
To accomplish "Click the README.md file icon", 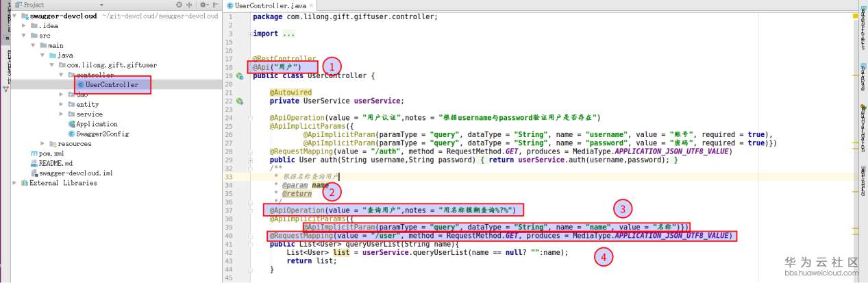I will pos(34,163).
